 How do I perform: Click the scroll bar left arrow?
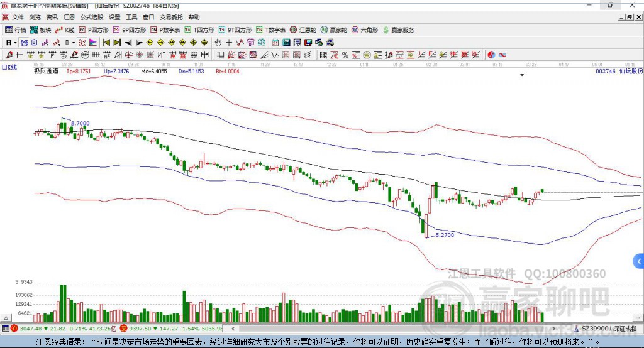click(x=233, y=329)
